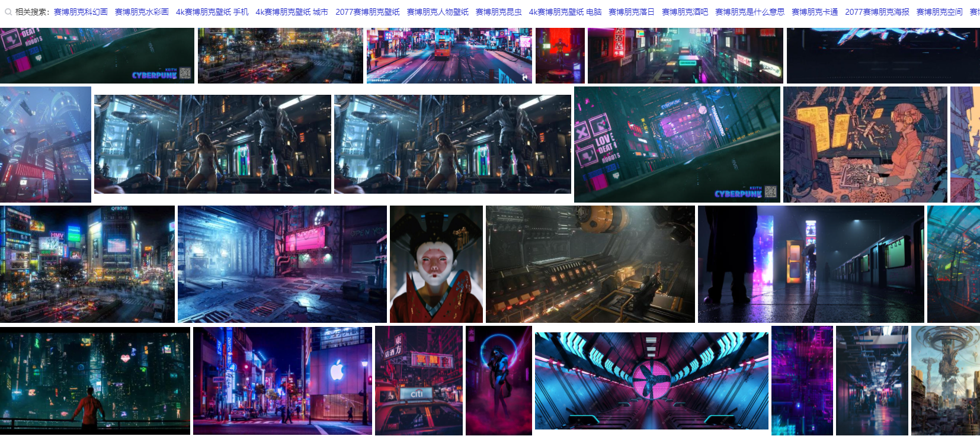This screenshot has height=436, width=980.
Task: Open the 2077赛博朋克海报 related search
Action: pos(877,12)
